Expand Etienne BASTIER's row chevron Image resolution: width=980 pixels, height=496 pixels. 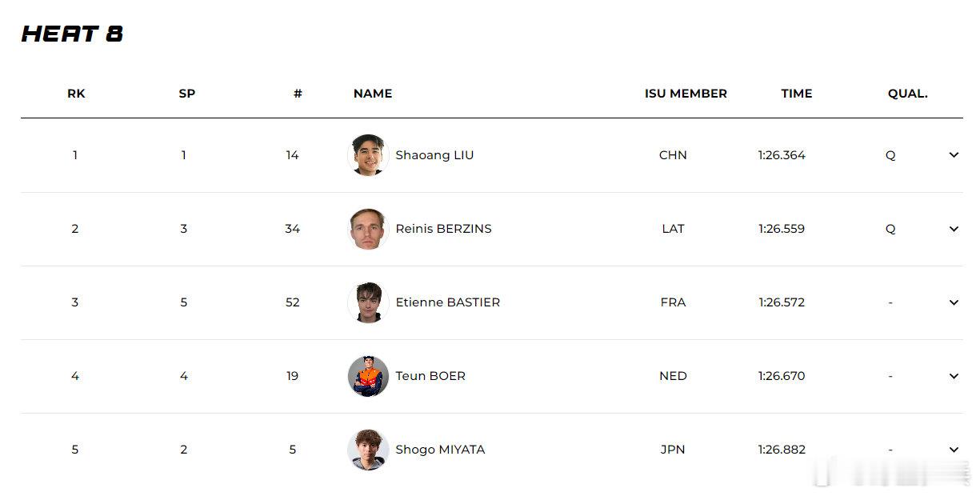pyautogui.click(x=954, y=302)
